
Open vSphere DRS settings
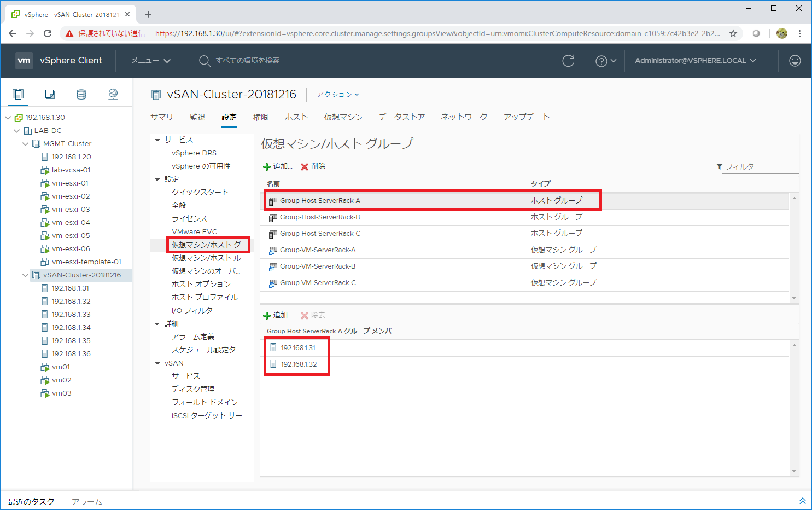pos(194,153)
